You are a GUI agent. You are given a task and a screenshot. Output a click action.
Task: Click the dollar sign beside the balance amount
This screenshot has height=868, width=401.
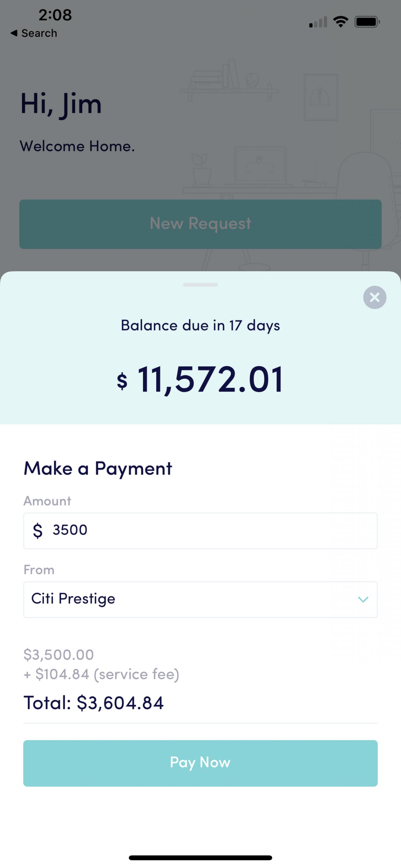(122, 381)
